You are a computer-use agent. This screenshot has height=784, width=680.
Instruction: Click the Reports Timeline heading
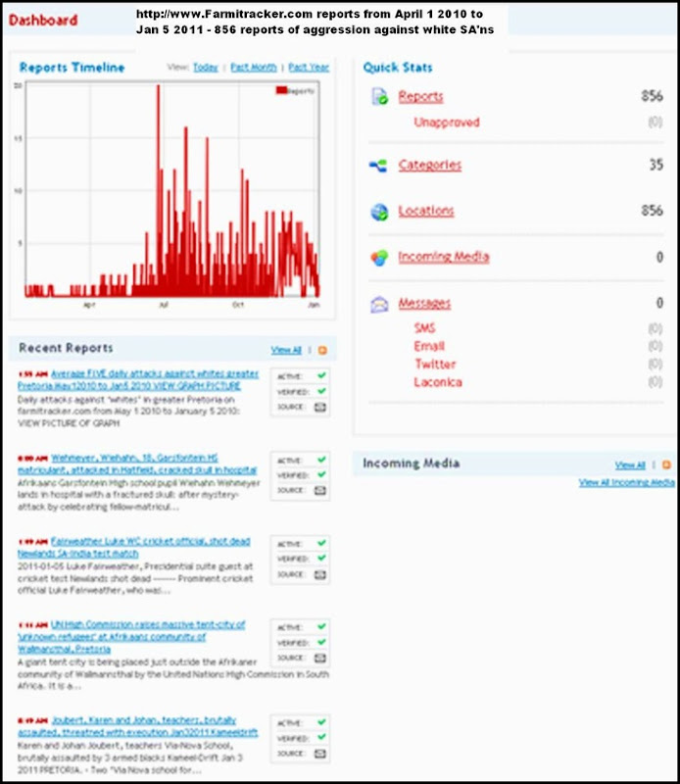click(x=72, y=68)
